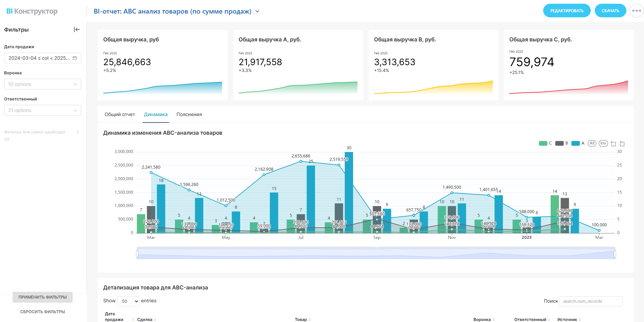Switch to the Пояснения tab

tap(189, 115)
